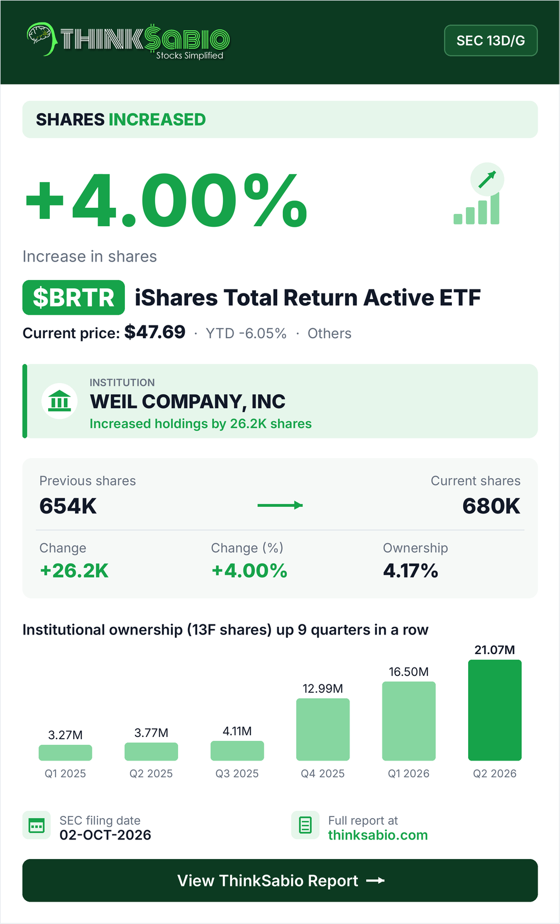The image size is (560, 924).
Task: Click the WEIL COMPANY, INC institution name
Action: pos(188,402)
